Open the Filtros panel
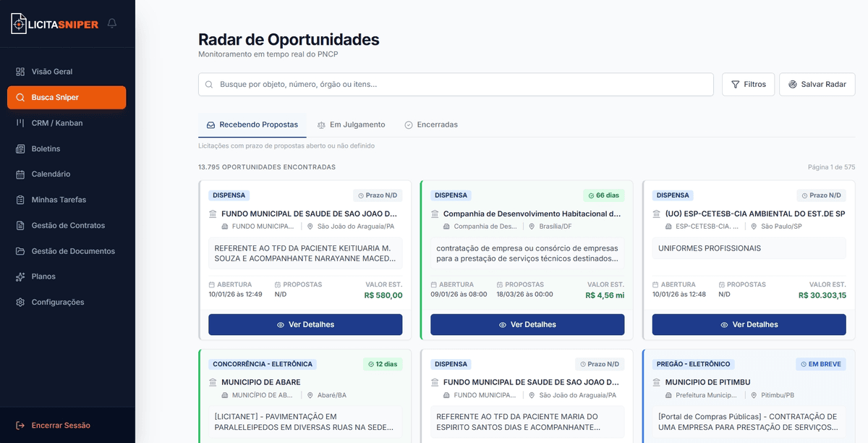Image resolution: width=868 pixels, height=443 pixels. click(748, 84)
